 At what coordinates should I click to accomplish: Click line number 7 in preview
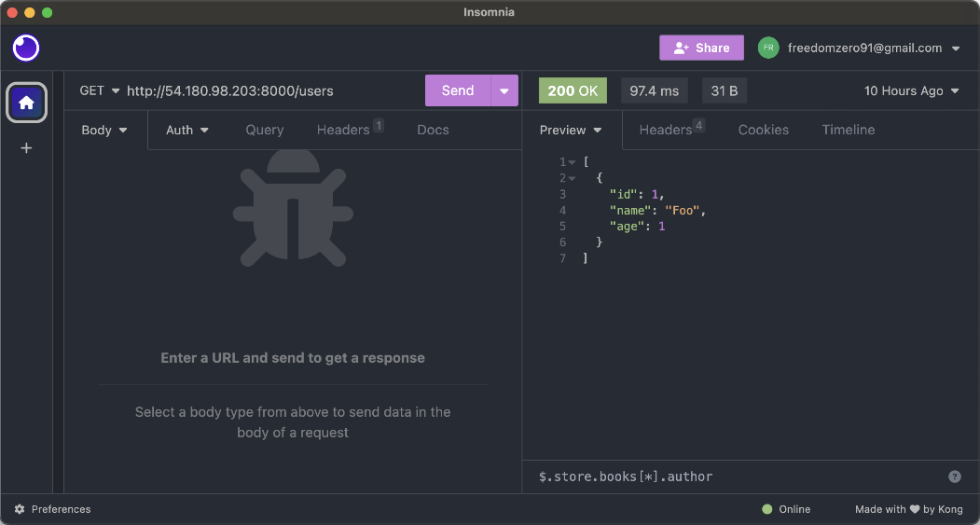562,258
